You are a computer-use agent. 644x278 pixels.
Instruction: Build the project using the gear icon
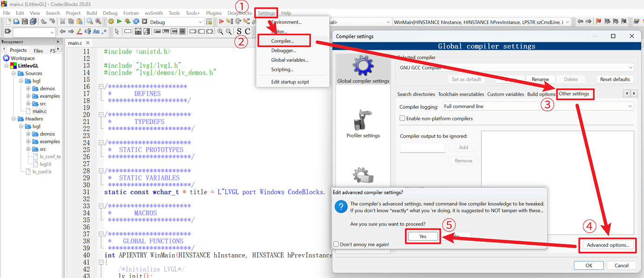pos(111,21)
